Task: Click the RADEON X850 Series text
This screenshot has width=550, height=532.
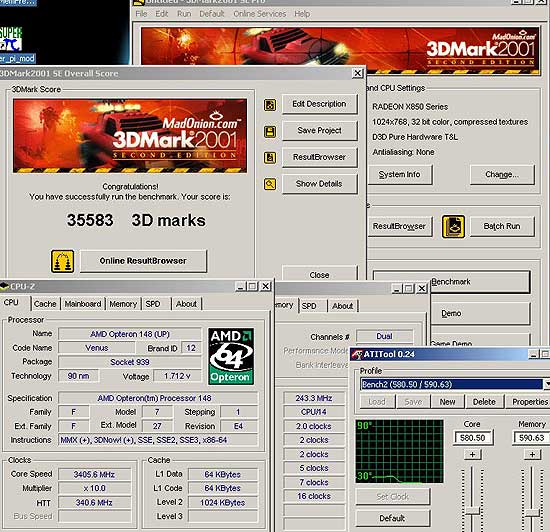Action: (x=410, y=107)
